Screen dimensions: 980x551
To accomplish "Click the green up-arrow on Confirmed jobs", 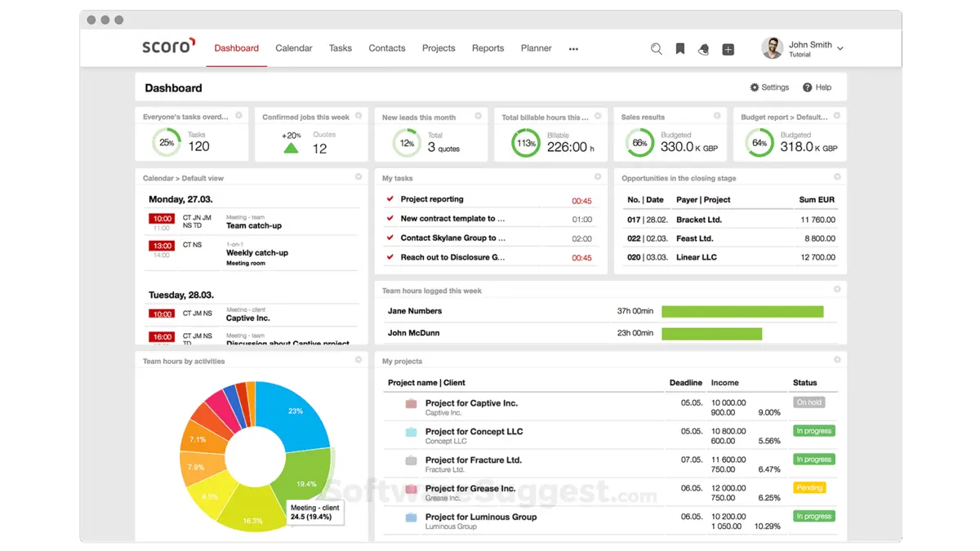I will pyautogui.click(x=291, y=149).
